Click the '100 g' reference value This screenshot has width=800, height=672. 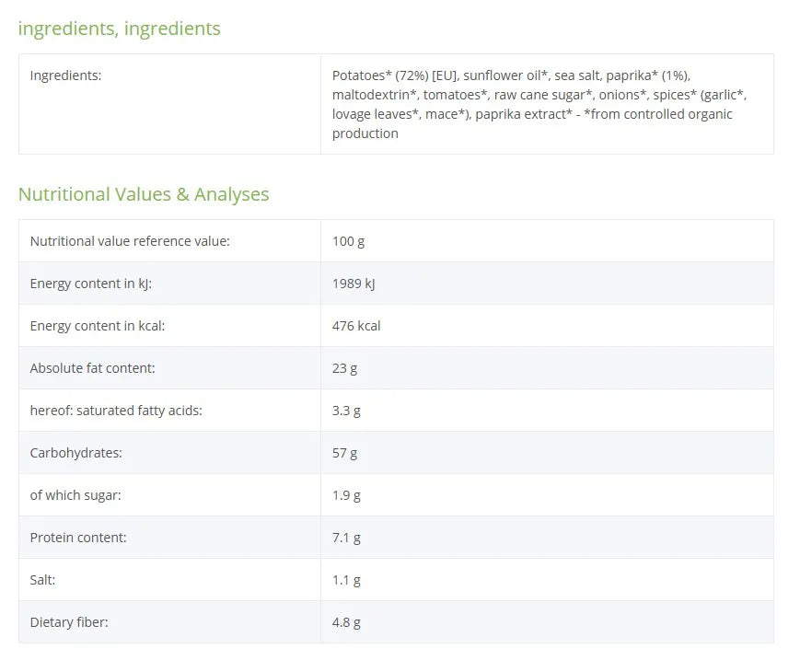click(x=349, y=241)
